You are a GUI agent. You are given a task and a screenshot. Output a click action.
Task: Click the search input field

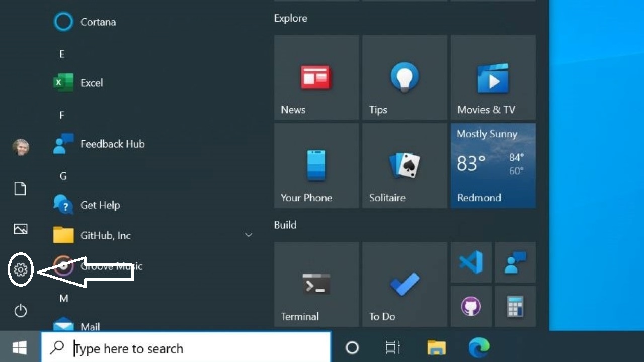point(186,348)
